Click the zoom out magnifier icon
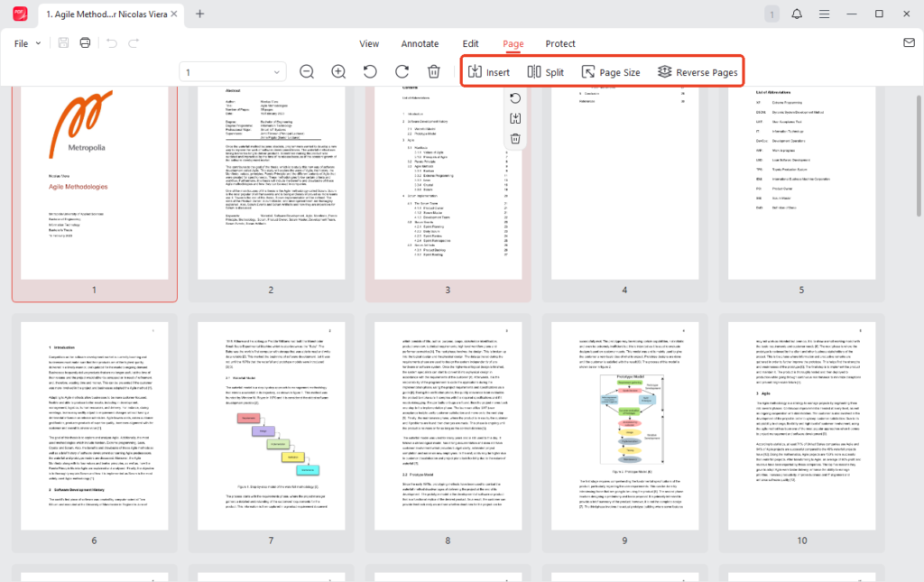Image resolution: width=924 pixels, height=582 pixels. pyautogui.click(x=307, y=72)
